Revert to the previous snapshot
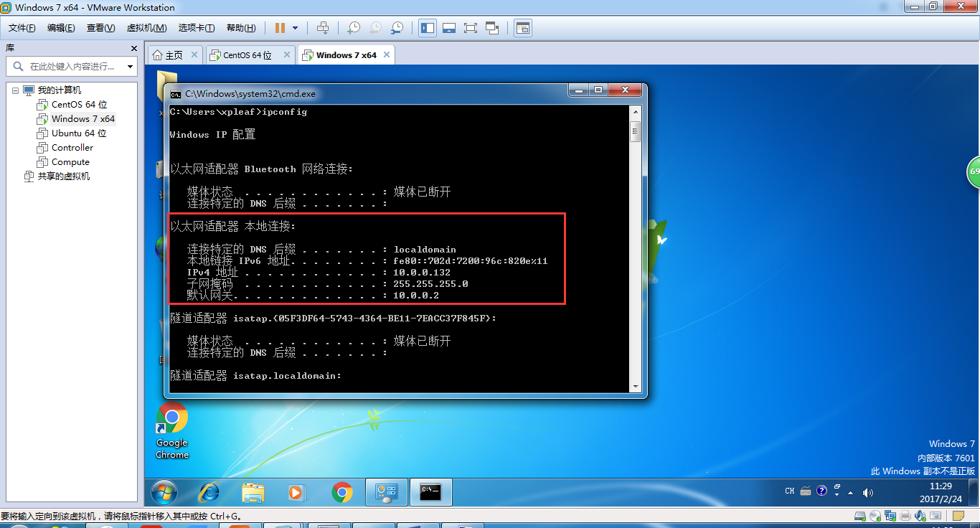This screenshot has width=980, height=528. [x=375, y=28]
